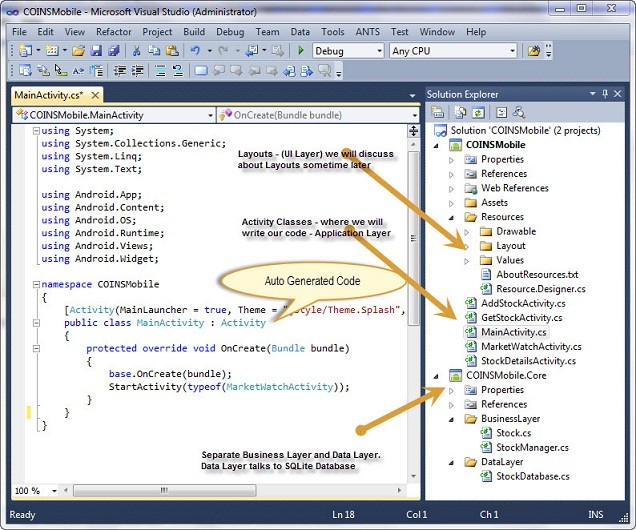Select StockManager.cs under BusinessLayer
The image size is (636, 530).
533,447
